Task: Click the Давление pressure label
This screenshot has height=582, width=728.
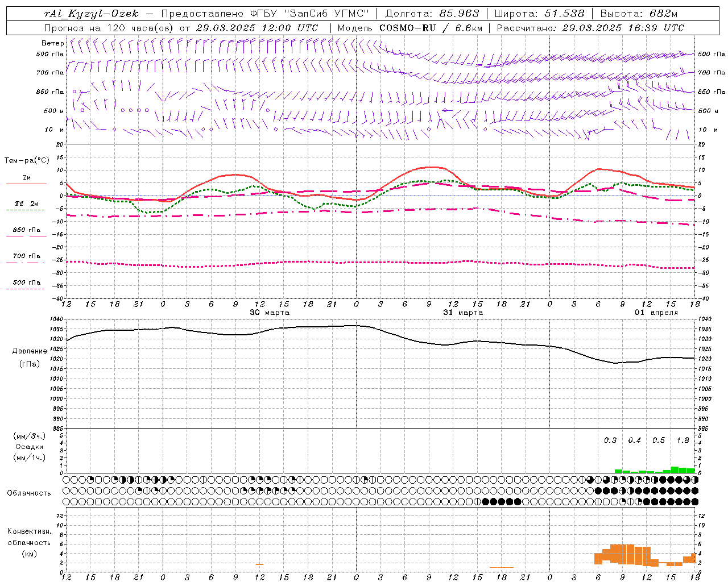Action: pos(30,351)
